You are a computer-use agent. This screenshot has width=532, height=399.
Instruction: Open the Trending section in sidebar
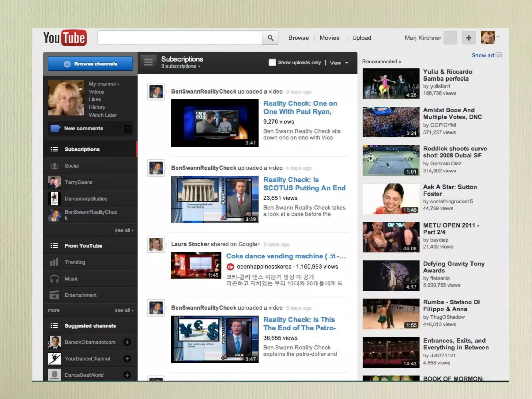click(75, 262)
